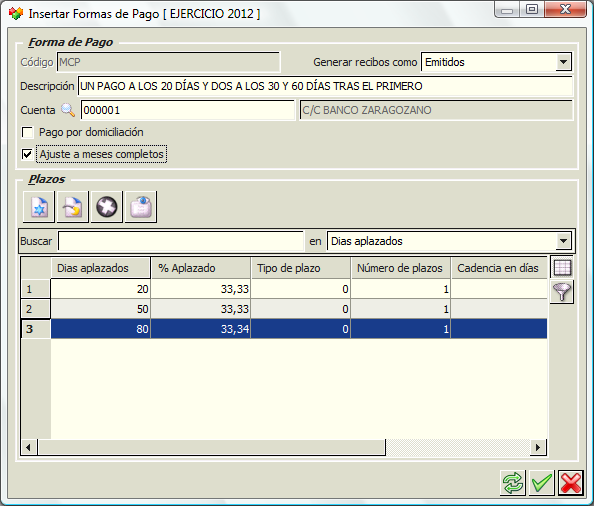The height and width of the screenshot is (506, 594).
Task: Click the horizontal scrollbar right arrow
Action: (538, 447)
